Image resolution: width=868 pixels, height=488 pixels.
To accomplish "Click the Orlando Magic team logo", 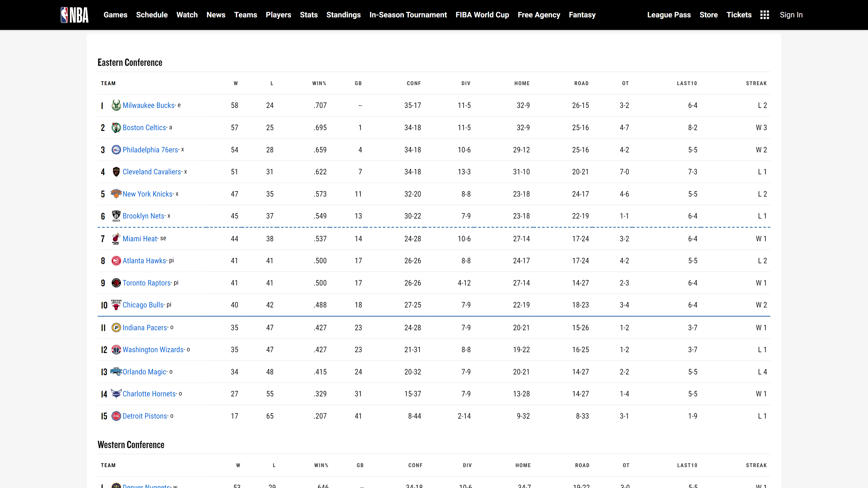I will pyautogui.click(x=116, y=371).
